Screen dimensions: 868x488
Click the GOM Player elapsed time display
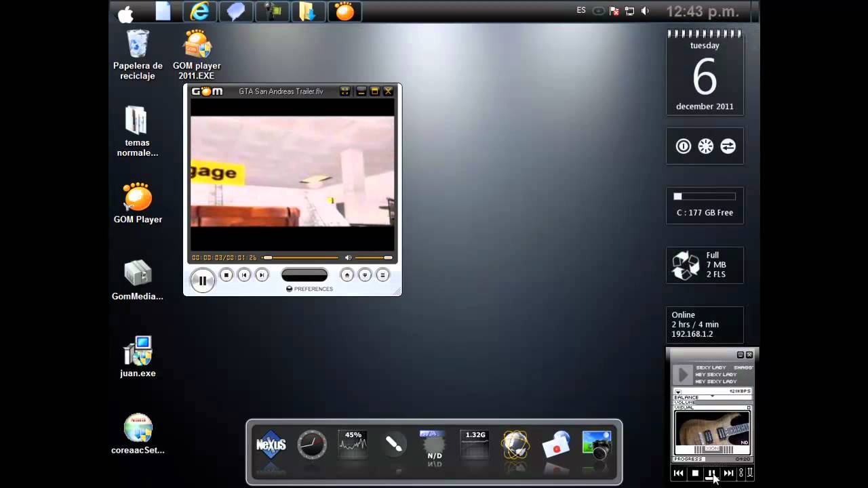point(224,258)
